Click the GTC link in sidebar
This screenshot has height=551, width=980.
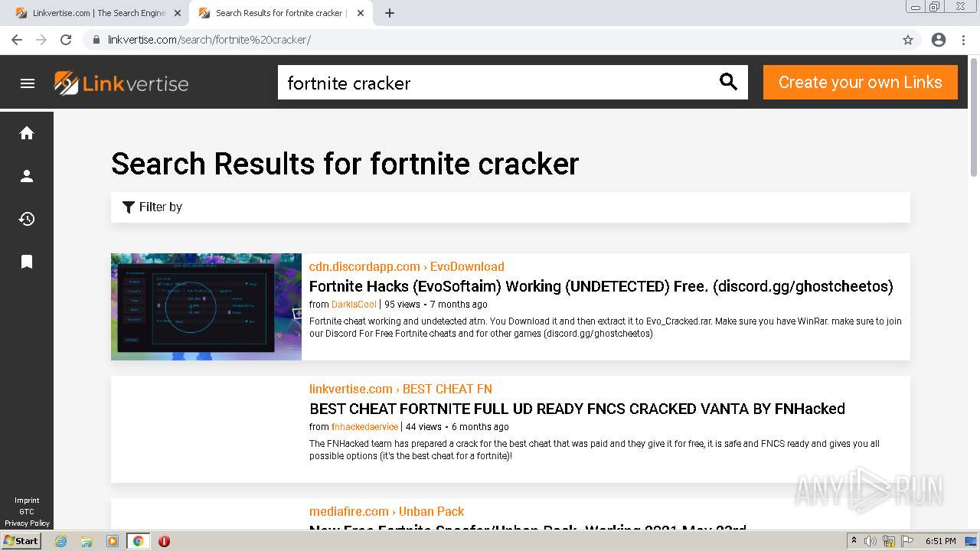(x=27, y=512)
